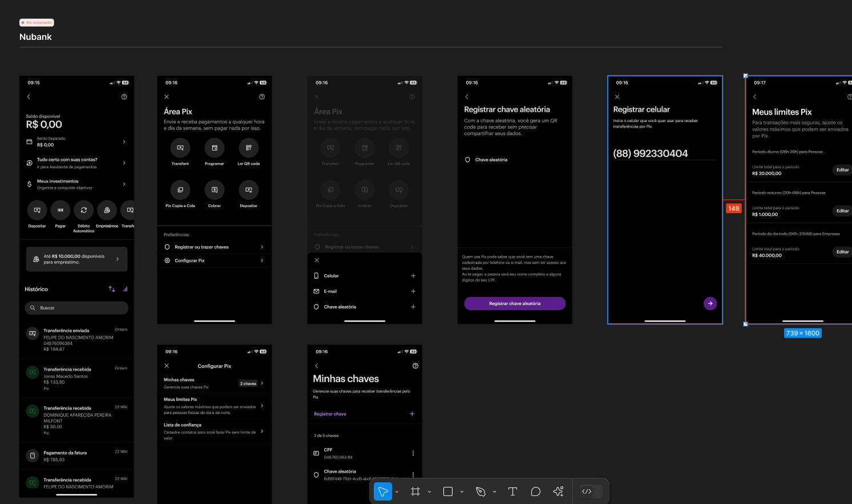This screenshot has height=504, width=852.
Task: Click the (88) 992330404 phone number field
Action: [665, 153]
